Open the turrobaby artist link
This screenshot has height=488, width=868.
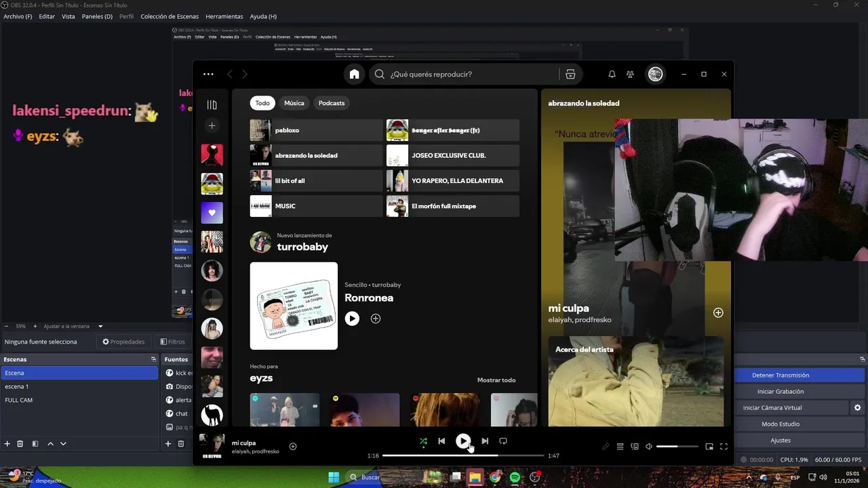(302, 247)
